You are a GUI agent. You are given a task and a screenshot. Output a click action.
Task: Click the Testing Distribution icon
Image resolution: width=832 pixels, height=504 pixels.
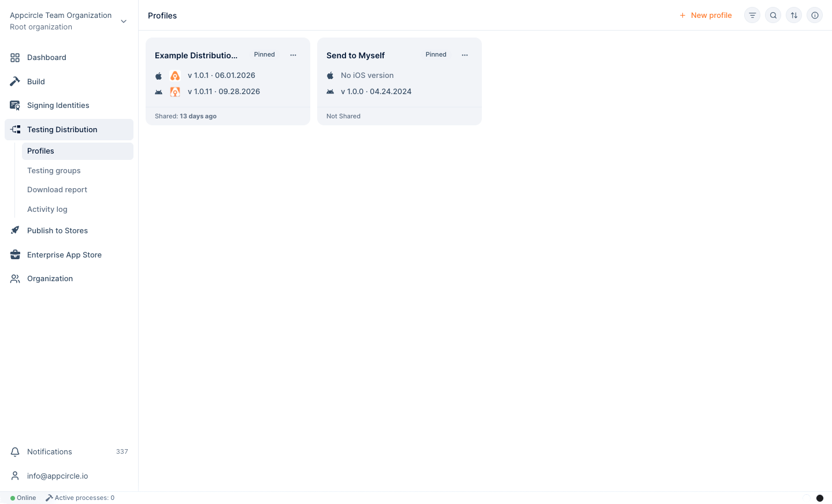(x=16, y=129)
